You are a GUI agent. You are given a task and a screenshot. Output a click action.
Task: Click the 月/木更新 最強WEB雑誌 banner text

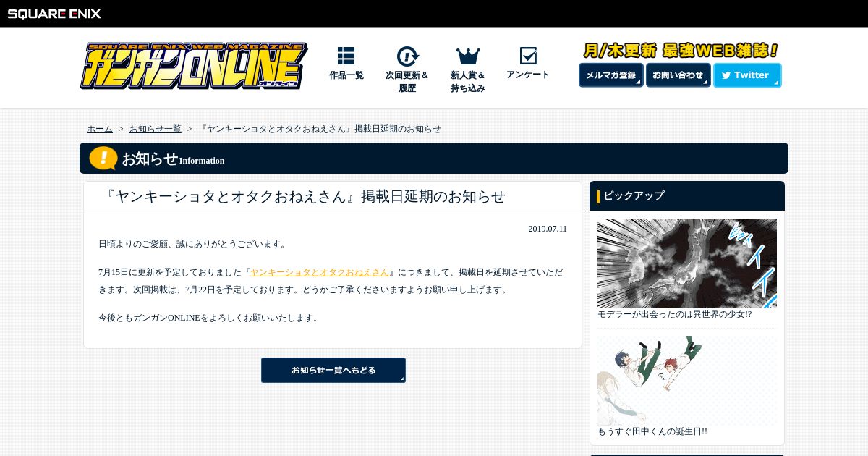point(681,51)
